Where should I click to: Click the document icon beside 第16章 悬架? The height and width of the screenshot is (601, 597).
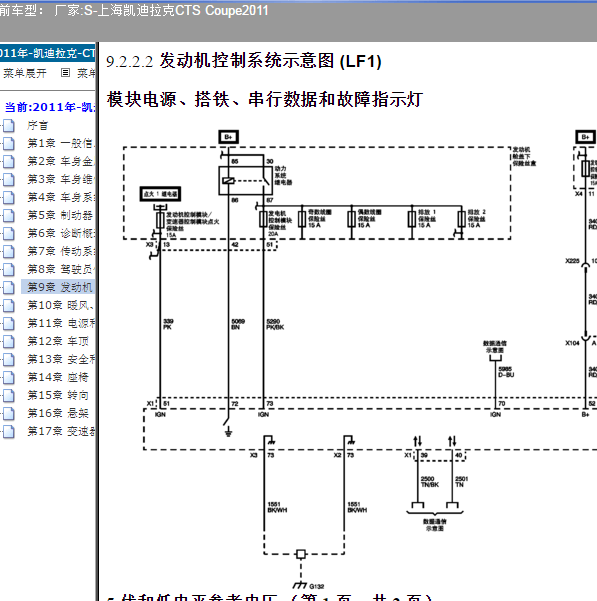pyautogui.click(x=9, y=413)
